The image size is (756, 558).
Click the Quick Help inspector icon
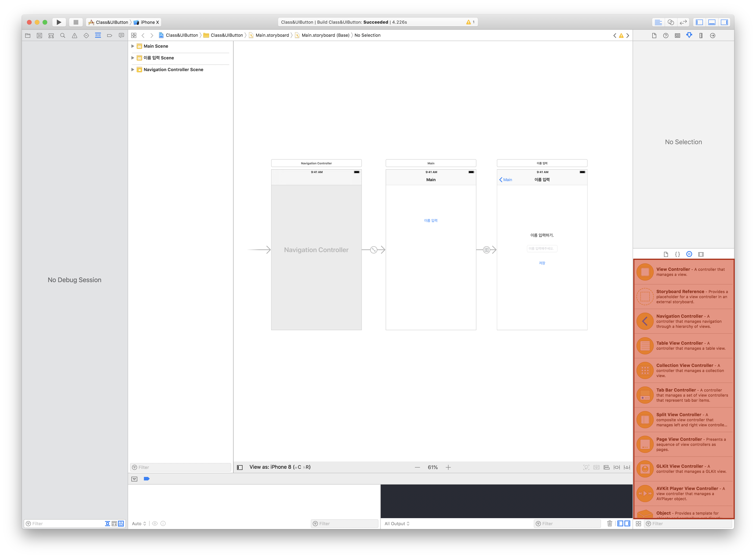[x=666, y=36]
